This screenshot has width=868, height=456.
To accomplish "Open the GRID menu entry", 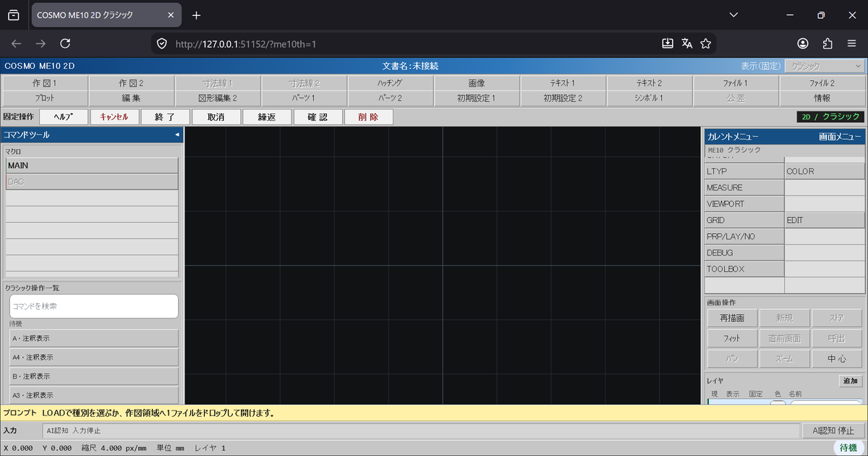I will point(744,220).
